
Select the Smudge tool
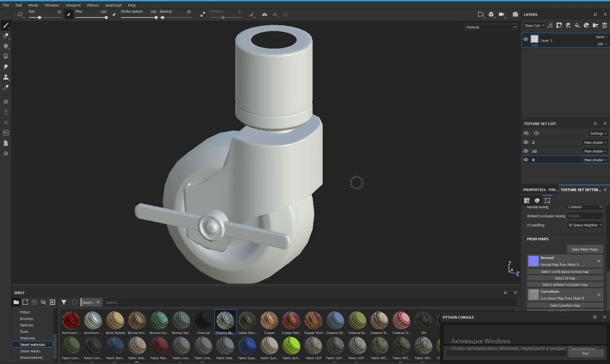[x=6, y=67]
